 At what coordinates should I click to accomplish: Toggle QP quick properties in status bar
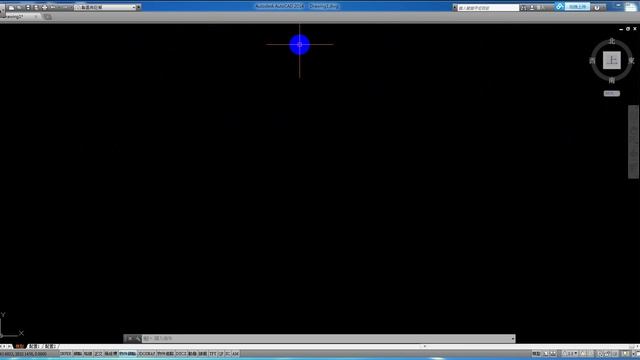click(x=221, y=354)
